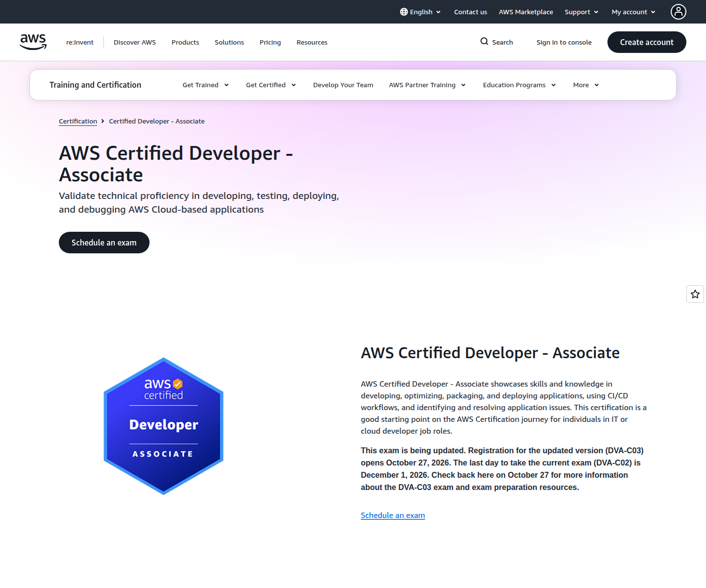The image size is (706, 588).
Task: Expand the My account menu
Action: click(633, 12)
